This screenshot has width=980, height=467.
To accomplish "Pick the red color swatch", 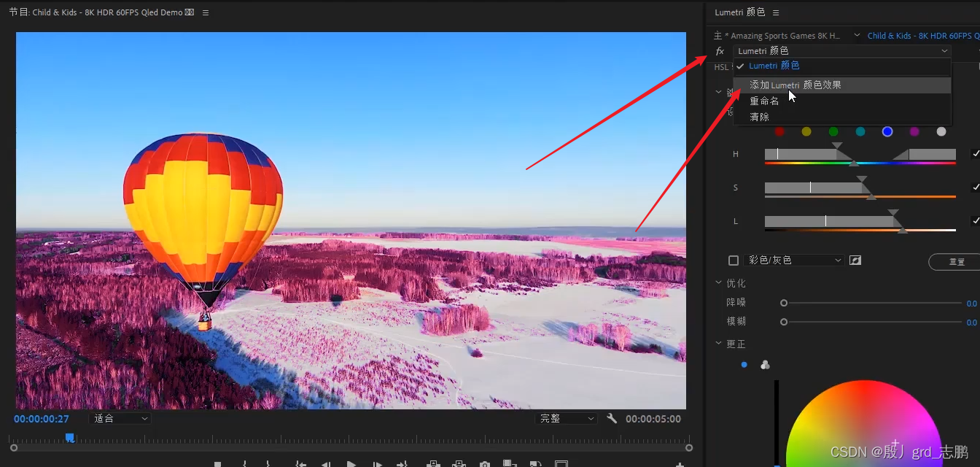I will [x=779, y=131].
